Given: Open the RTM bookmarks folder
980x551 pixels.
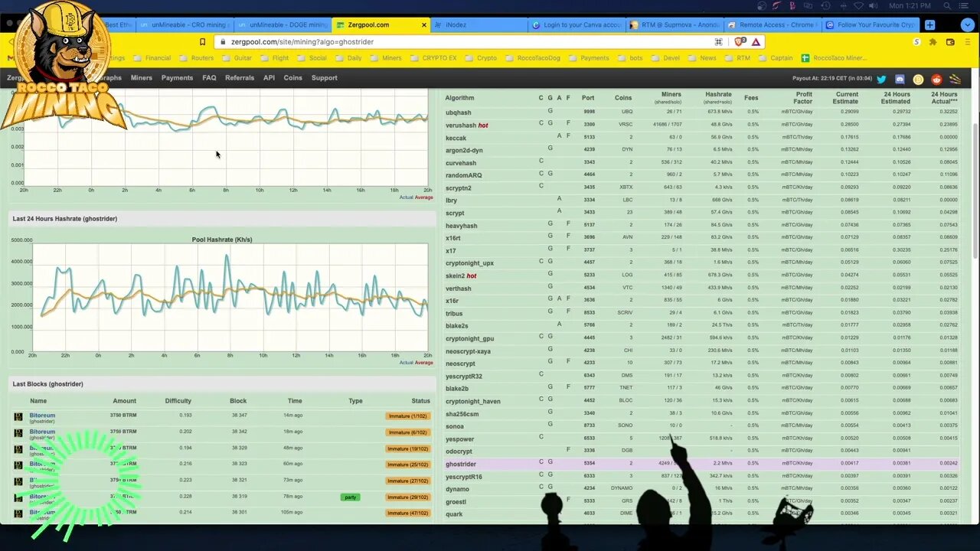Looking at the screenshot, I should tap(737, 58).
